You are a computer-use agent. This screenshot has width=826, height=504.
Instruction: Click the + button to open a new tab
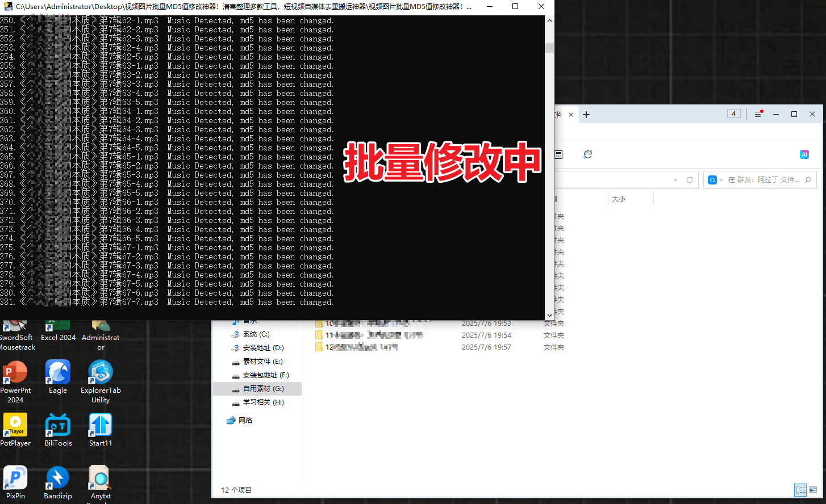click(x=586, y=114)
